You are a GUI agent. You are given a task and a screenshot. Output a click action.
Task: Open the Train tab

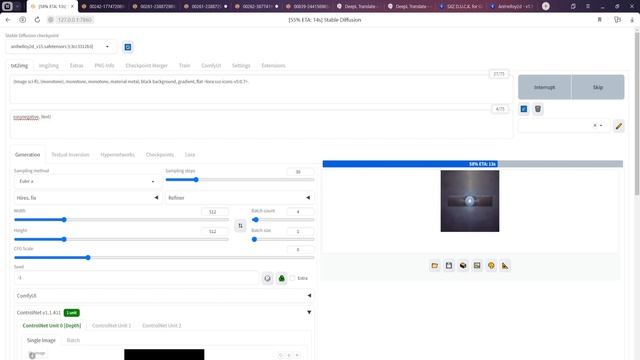(x=184, y=66)
